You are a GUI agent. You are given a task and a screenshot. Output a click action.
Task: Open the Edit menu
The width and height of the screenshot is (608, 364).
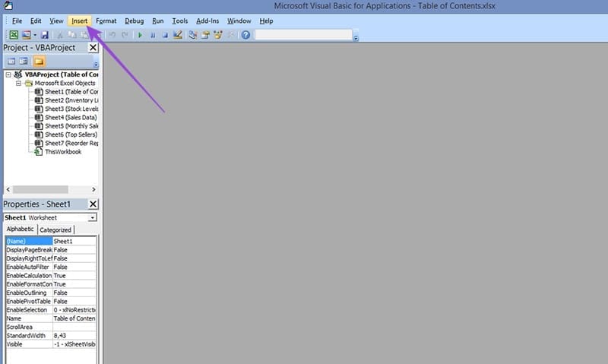coord(36,21)
